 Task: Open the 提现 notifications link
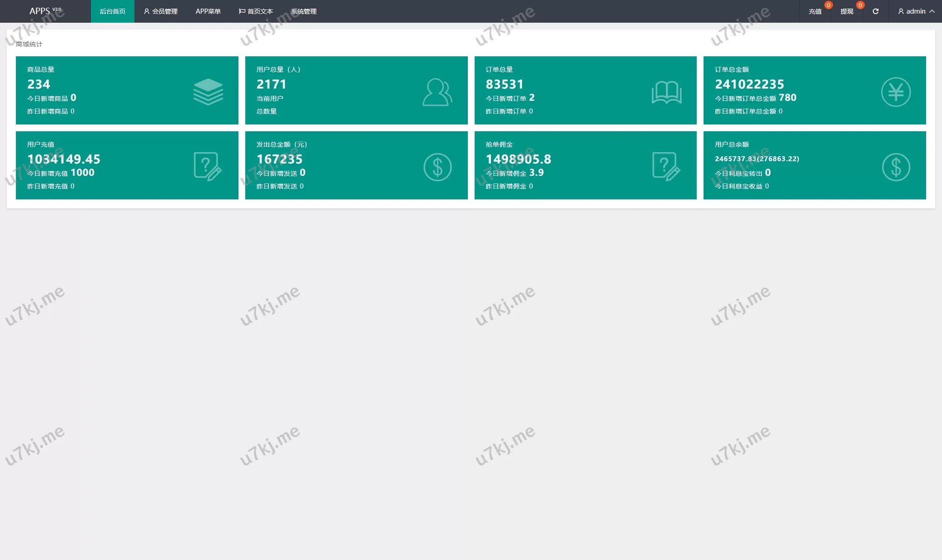(847, 11)
